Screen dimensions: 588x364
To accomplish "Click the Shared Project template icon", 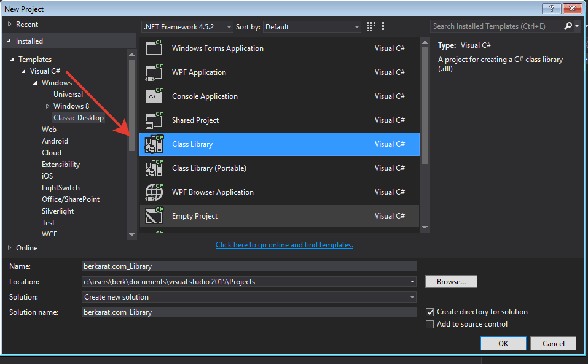I will pyautogui.click(x=154, y=120).
